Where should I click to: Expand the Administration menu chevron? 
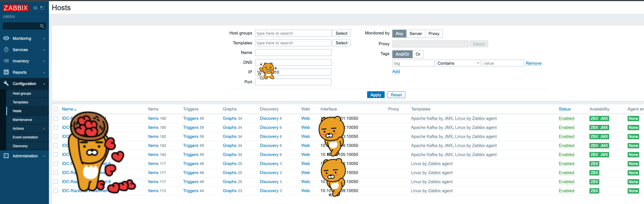[44, 156]
